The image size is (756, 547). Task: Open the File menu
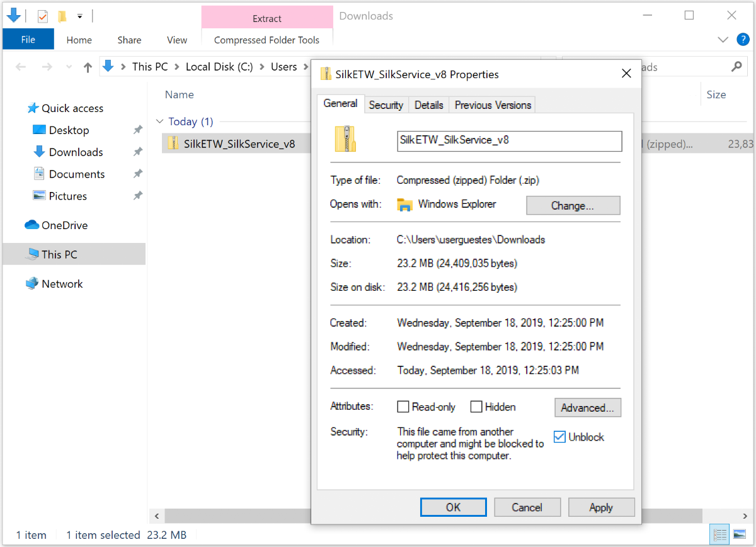[x=28, y=40]
